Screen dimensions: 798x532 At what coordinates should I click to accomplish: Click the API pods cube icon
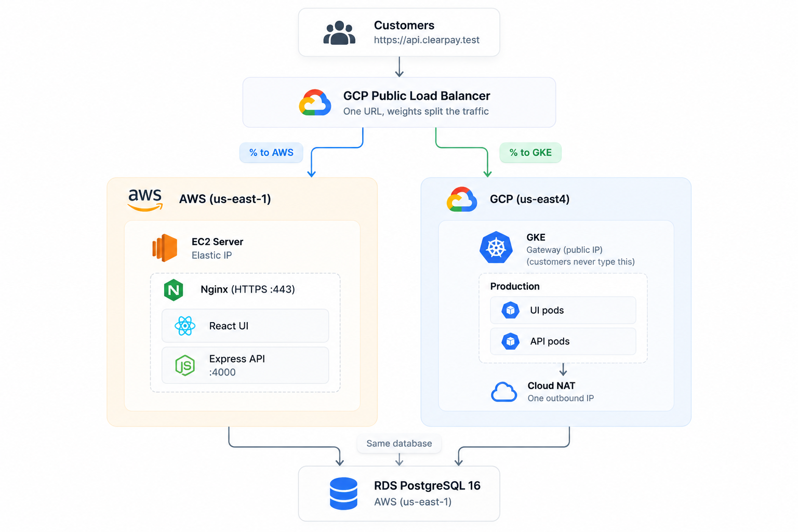[510, 341]
